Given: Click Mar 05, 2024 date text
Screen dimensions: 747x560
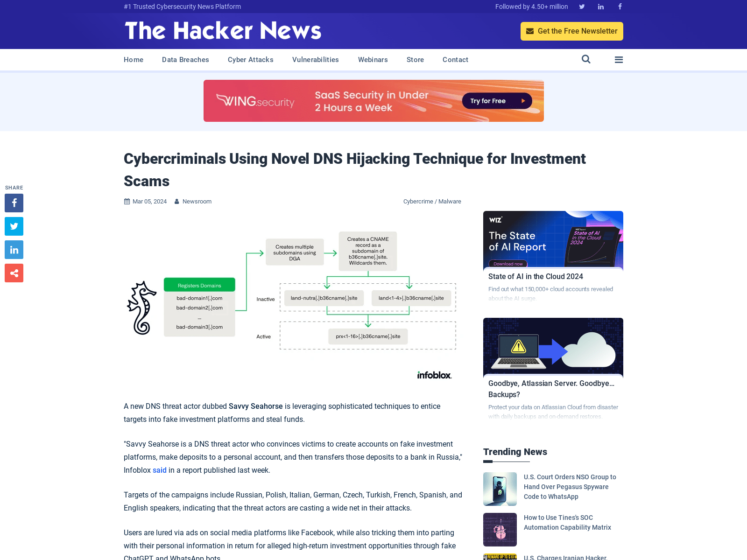Looking at the screenshot, I should pos(149,202).
